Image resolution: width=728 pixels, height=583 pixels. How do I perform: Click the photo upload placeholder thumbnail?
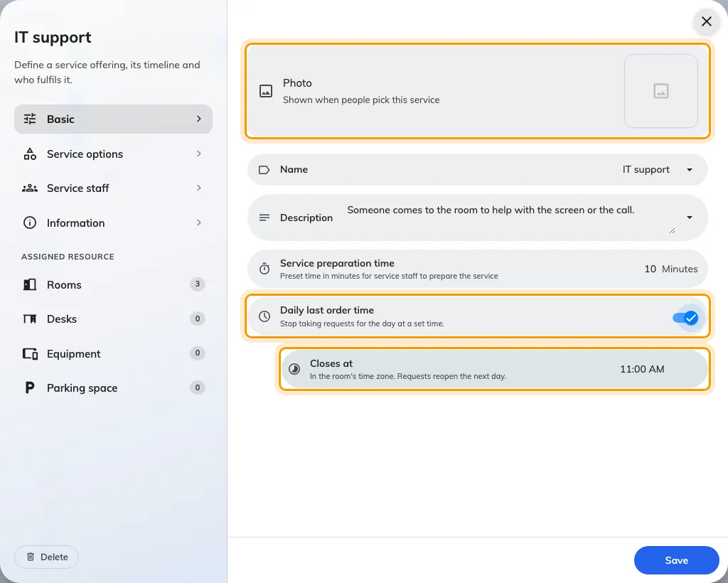pos(660,91)
